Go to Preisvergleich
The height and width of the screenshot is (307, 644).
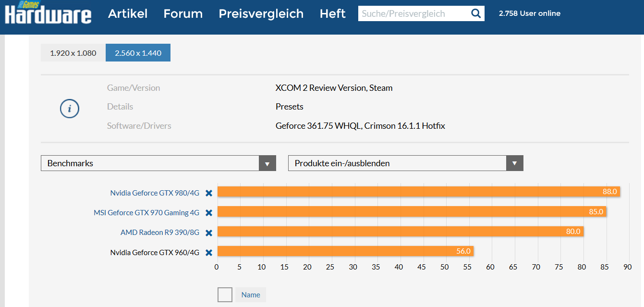point(261,13)
